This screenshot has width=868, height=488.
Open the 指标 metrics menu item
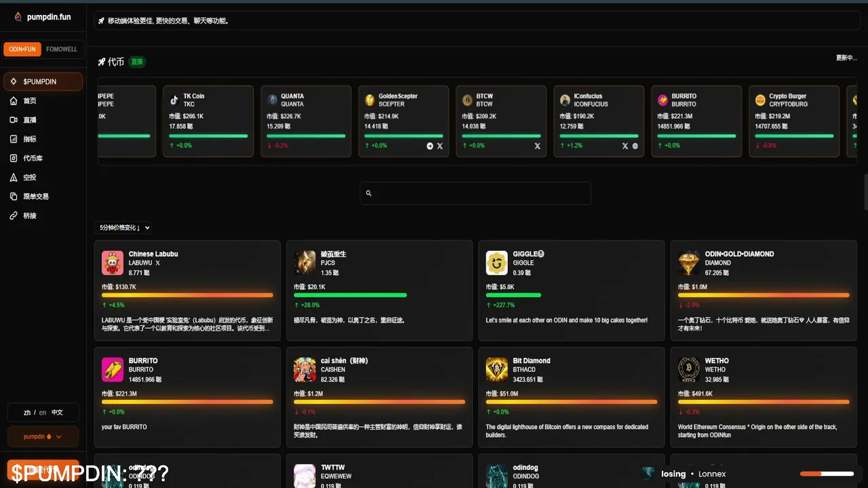click(43, 139)
